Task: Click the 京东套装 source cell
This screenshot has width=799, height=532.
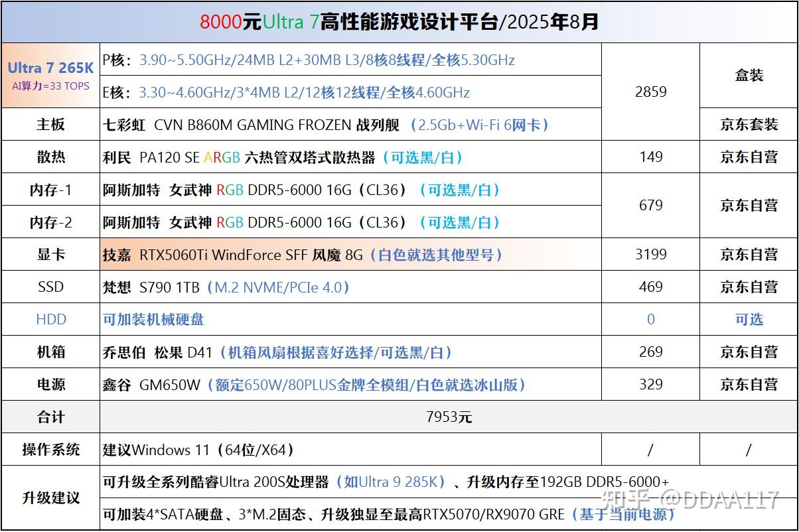Action: [x=749, y=124]
